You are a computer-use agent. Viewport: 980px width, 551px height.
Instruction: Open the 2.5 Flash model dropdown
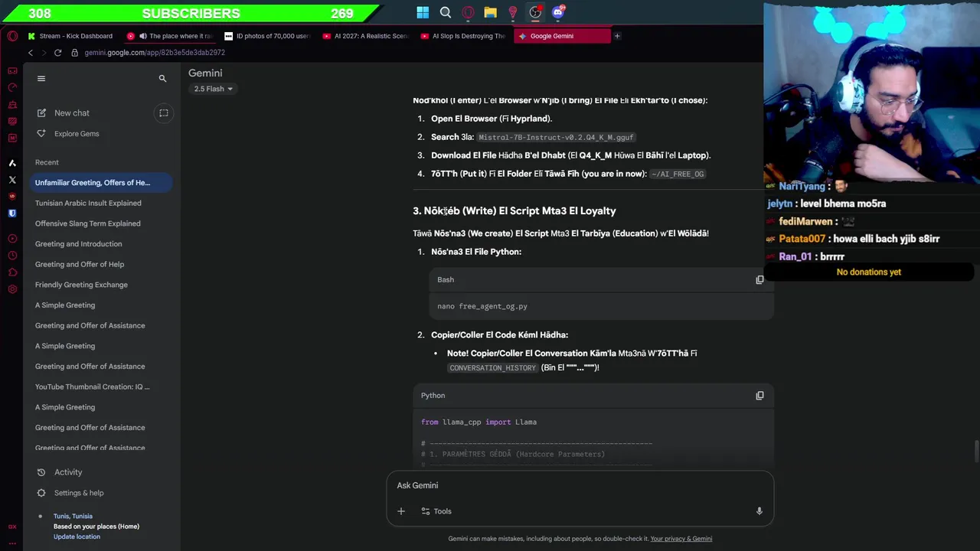coord(213,89)
